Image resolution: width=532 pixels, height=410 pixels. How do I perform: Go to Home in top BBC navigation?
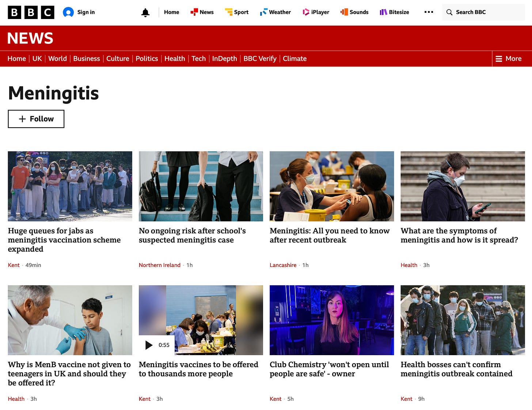171,12
